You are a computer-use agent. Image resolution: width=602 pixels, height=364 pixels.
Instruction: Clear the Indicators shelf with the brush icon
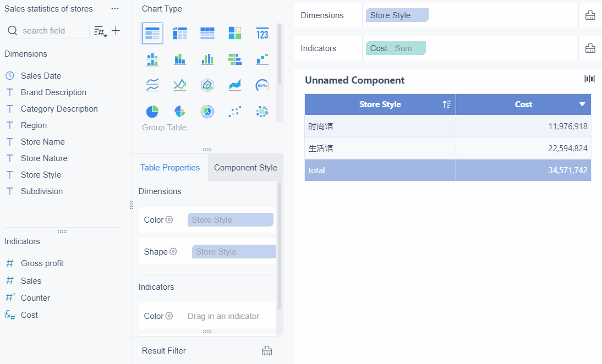[590, 48]
